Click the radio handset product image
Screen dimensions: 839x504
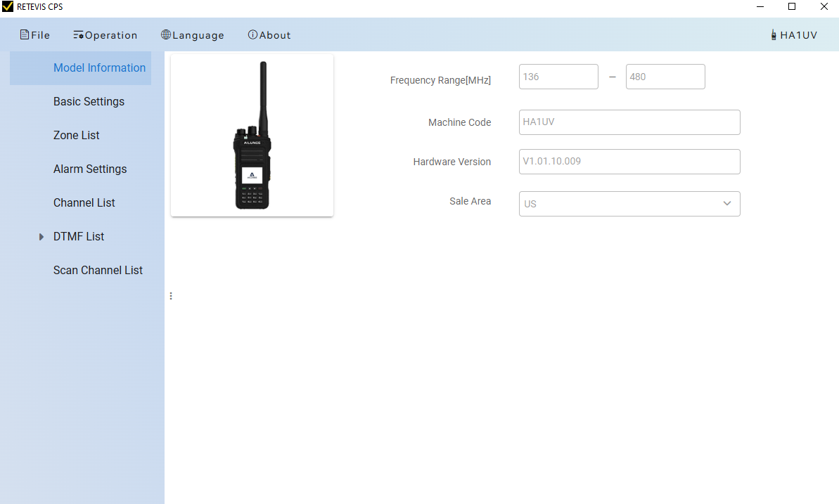[252, 136]
